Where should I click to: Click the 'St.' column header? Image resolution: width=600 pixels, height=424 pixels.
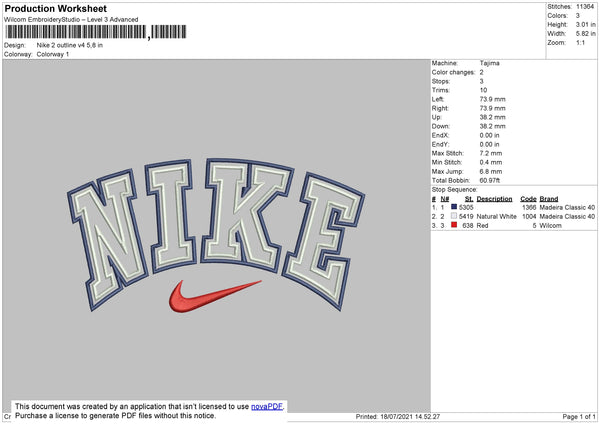(x=469, y=199)
